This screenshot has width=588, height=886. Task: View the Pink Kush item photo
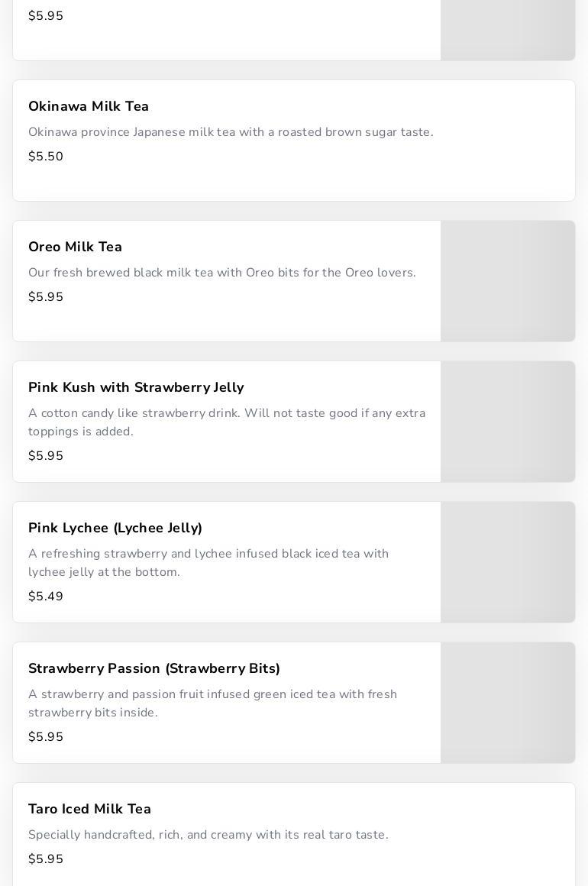pos(508,422)
